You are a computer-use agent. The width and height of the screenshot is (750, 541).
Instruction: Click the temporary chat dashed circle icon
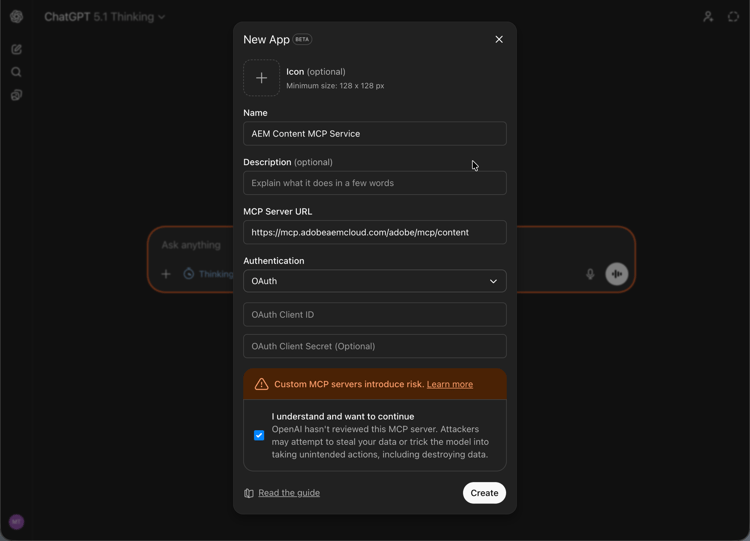pyautogui.click(x=733, y=17)
